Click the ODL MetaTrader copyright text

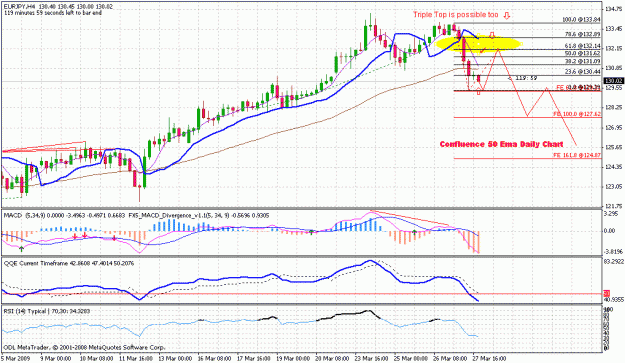click(x=84, y=347)
